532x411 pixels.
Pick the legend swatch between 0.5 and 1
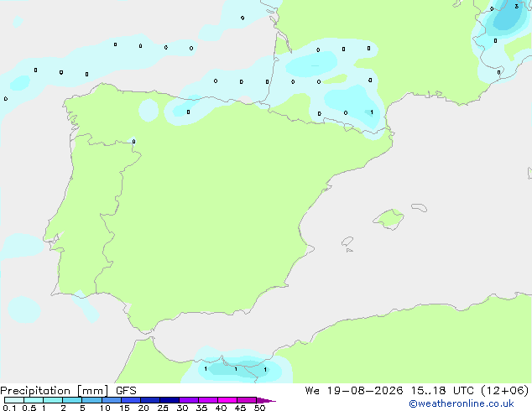34,400
